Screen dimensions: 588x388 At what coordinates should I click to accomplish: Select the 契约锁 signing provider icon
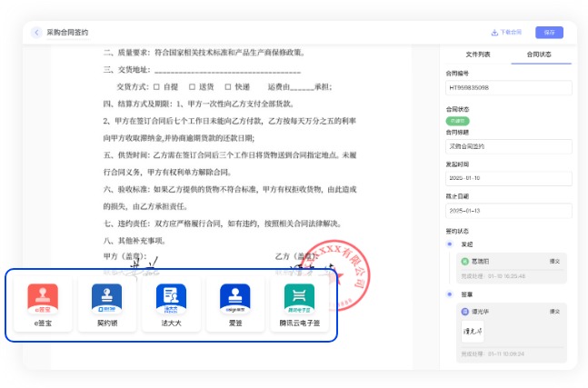tap(107, 299)
